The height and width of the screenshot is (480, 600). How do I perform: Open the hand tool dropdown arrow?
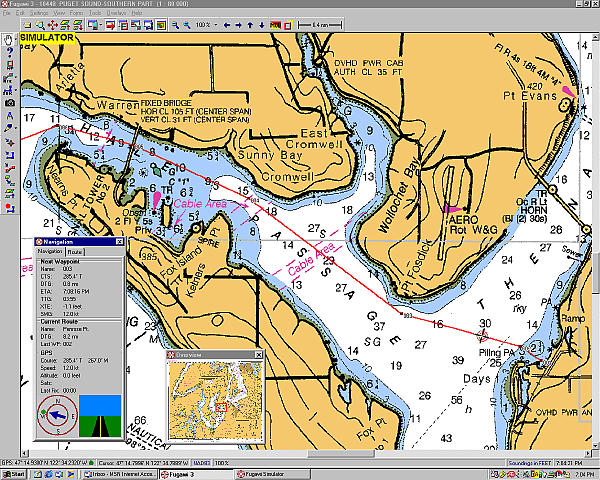16,39
